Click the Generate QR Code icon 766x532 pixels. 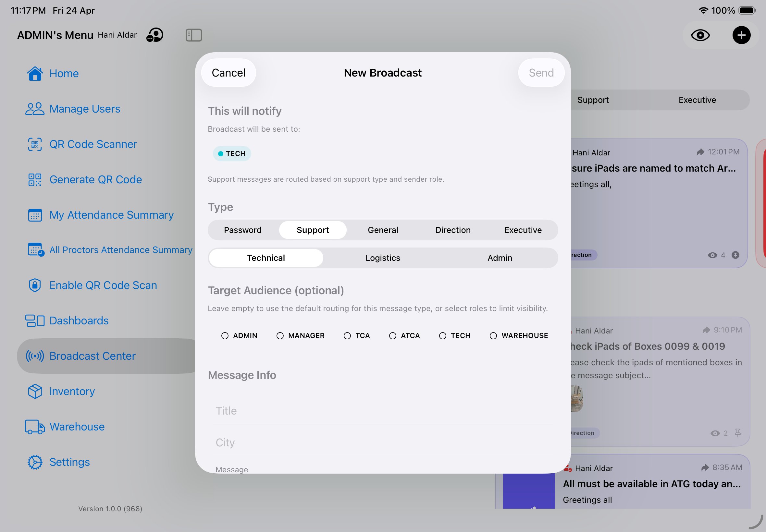click(35, 179)
